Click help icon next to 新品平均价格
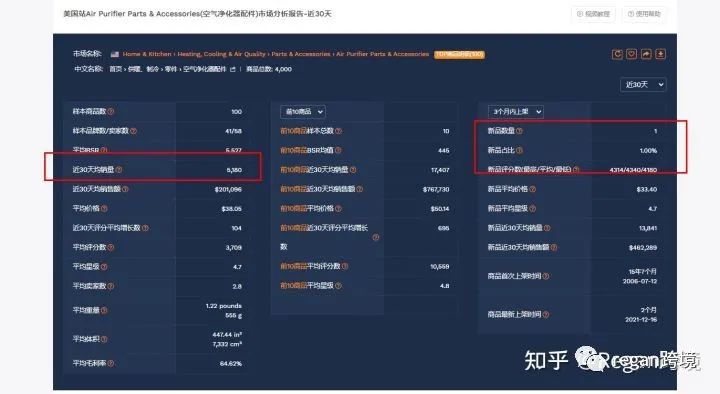Screen dimensions: 720x394 point(532,189)
